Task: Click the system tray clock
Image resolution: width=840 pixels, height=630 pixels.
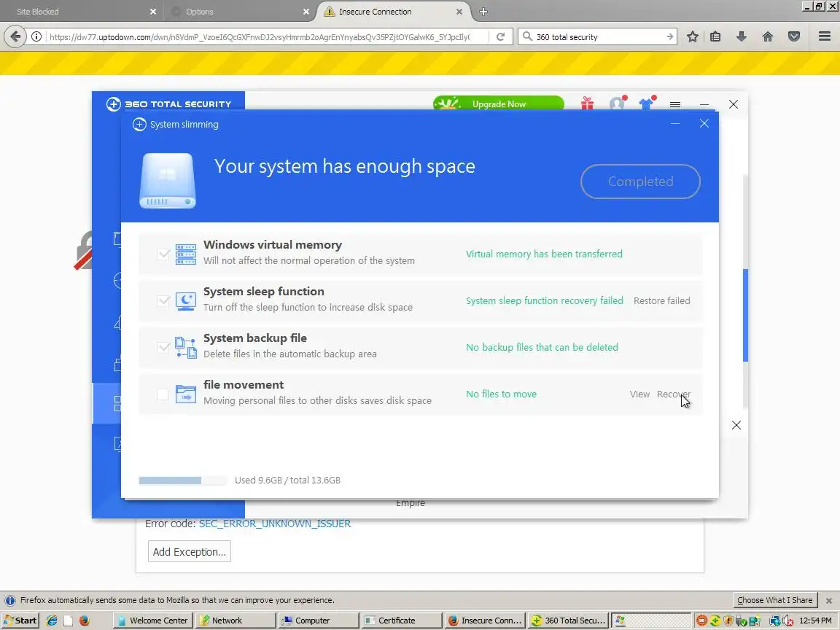Action: [x=815, y=621]
